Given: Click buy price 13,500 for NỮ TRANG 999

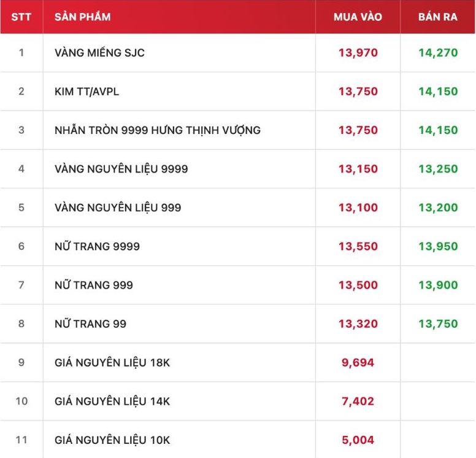Looking at the screenshot, I should tap(358, 285).
